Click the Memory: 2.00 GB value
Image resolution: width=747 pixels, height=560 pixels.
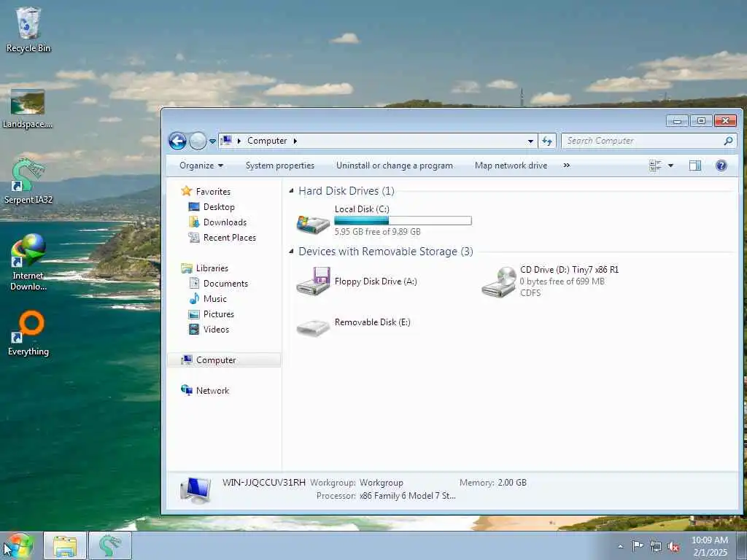(512, 483)
